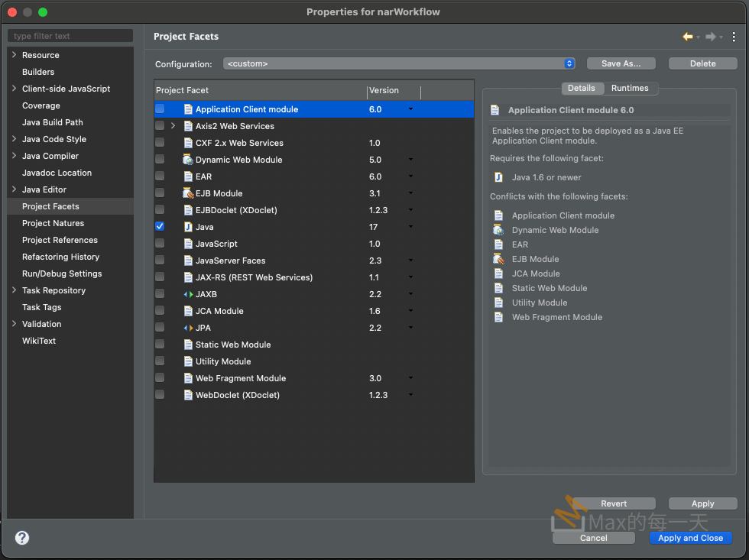749x560 pixels.
Task: Click the JAXB facet icon
Action: point(188,294)
